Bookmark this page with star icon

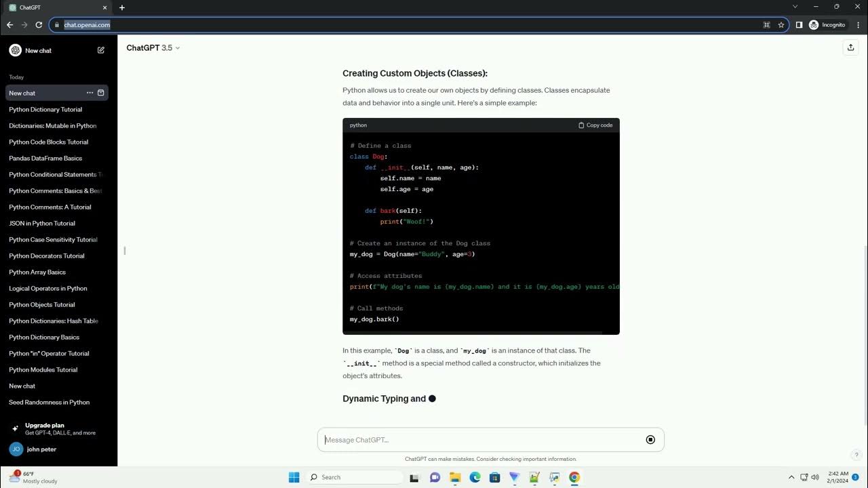click(x=781, y=25)
